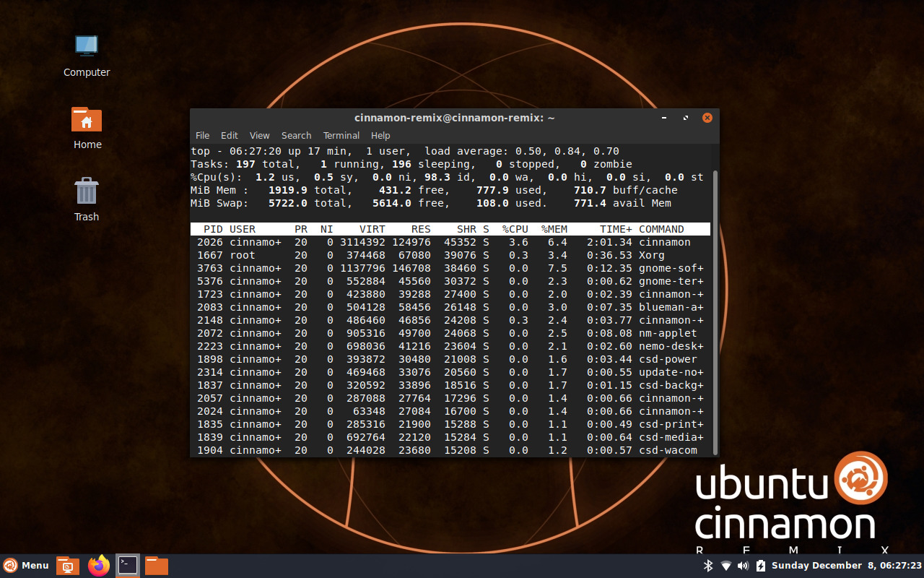Open the Edit menu in the terminal

229,135
